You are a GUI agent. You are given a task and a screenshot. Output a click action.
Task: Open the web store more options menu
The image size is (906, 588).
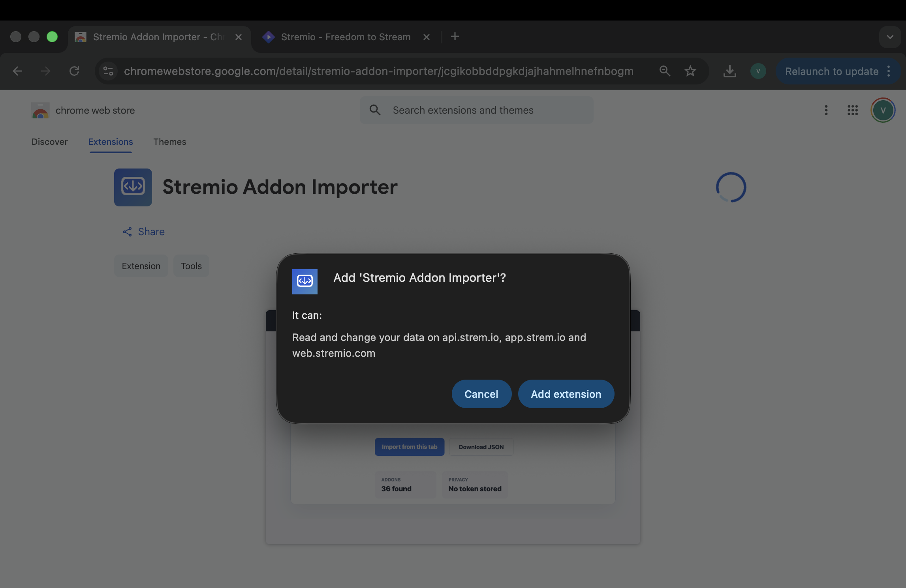pyautogui.click(x=826, y=110)
